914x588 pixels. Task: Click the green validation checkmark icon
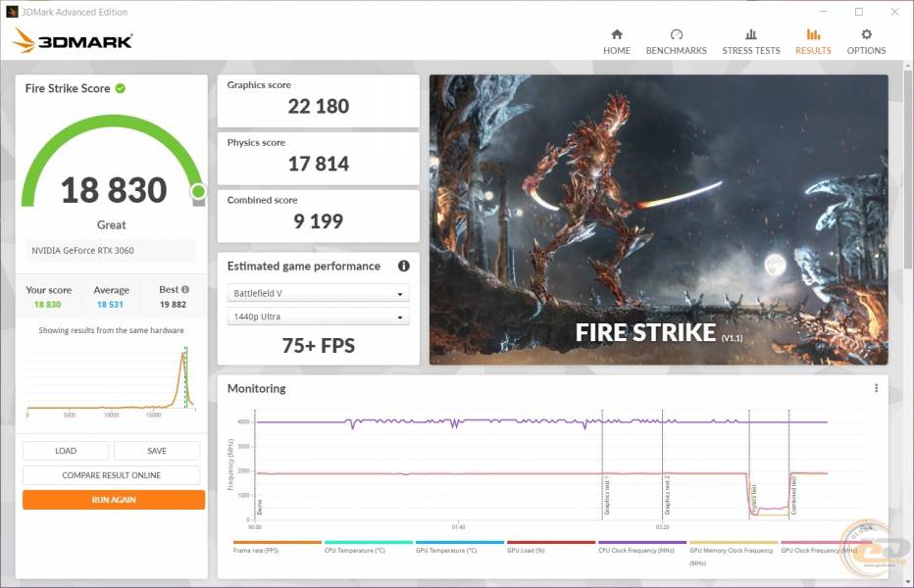pos(121,88)
